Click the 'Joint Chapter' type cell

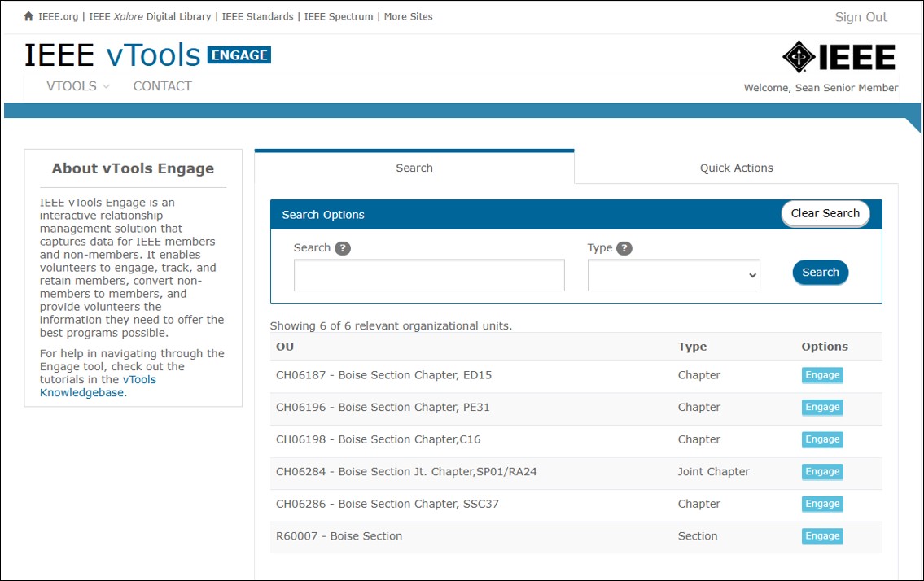(714, 471)
